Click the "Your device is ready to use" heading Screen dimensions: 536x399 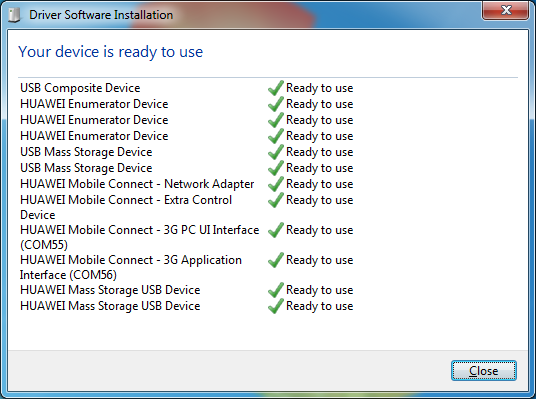(111, 52)
